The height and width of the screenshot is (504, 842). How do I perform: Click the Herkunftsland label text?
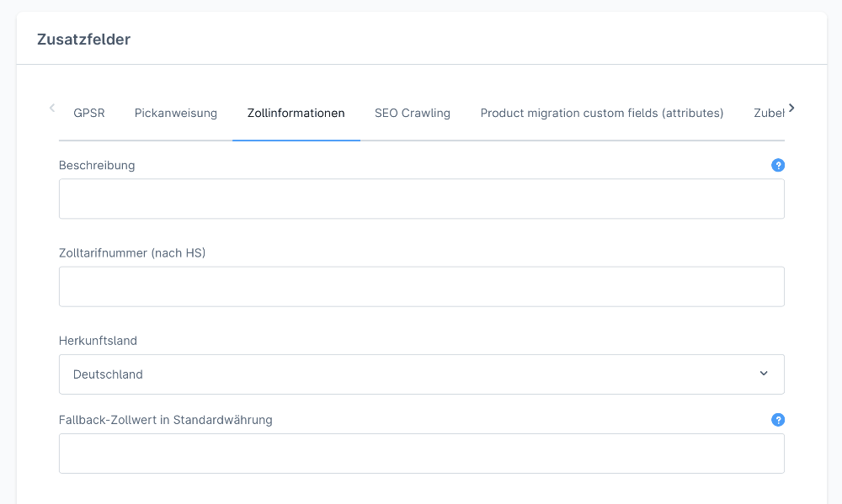(x=98, y=341)
